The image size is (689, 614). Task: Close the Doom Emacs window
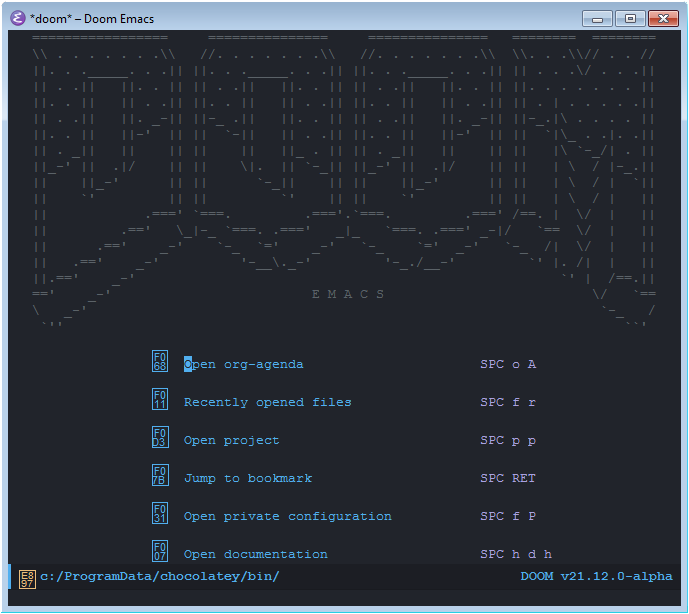663,19
